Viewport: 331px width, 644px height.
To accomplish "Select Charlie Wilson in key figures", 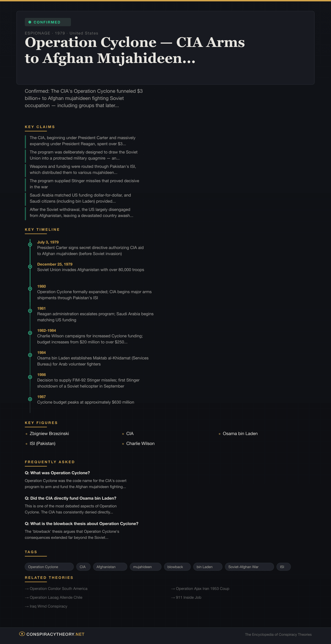I will (x=140, y=444).
